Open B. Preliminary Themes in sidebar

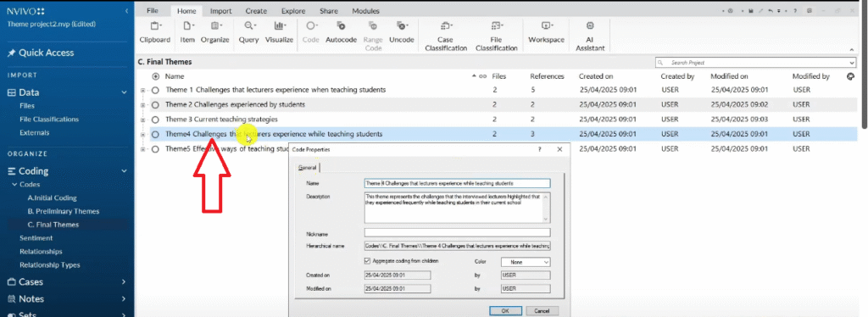pos(63,211)
